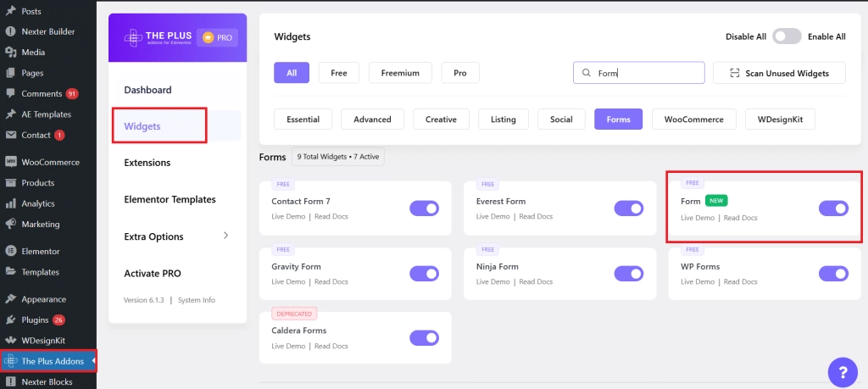The width and height of the screenshot is (868, 389).
Task: Open the Dashboard menu item
Action: pos(147,90)
